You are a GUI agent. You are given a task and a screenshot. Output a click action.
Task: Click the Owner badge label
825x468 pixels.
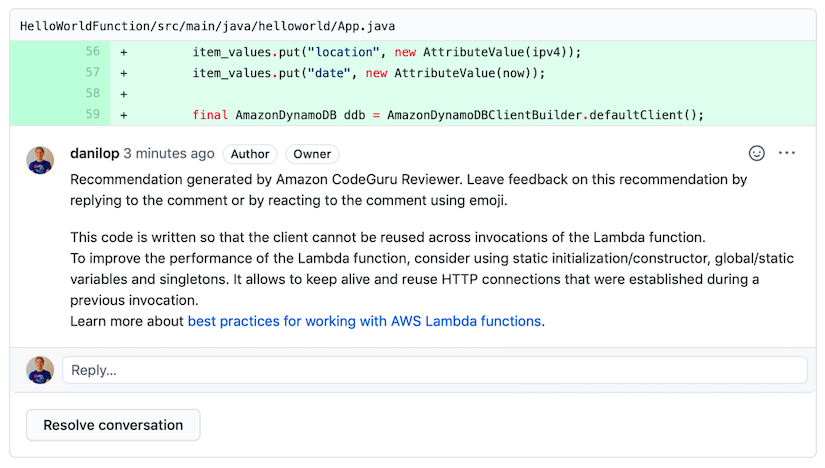coord(312,154)
